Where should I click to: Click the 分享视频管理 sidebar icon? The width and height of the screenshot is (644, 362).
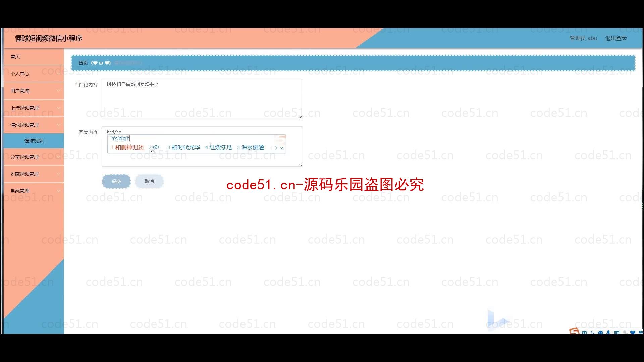coord(33,157)
